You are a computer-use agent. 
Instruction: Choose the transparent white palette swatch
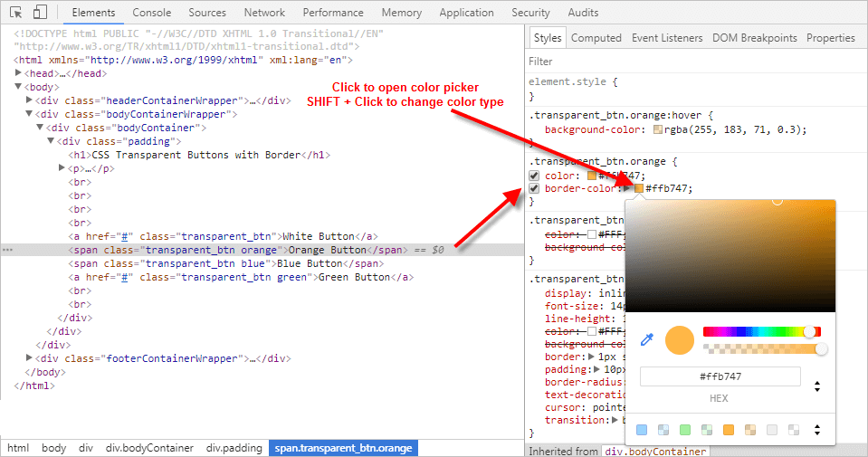pos(793,430)
